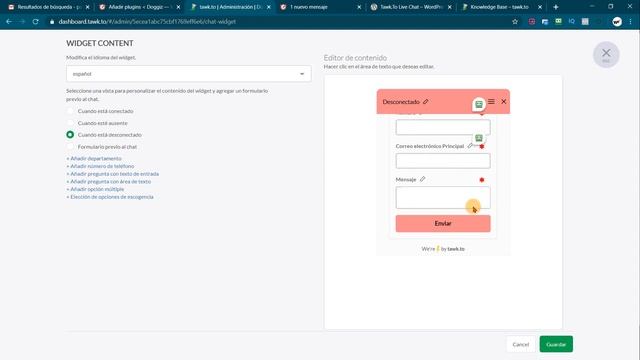Open the widget hamburger menu
640x360 pixels.
click(x=491, y=101)
